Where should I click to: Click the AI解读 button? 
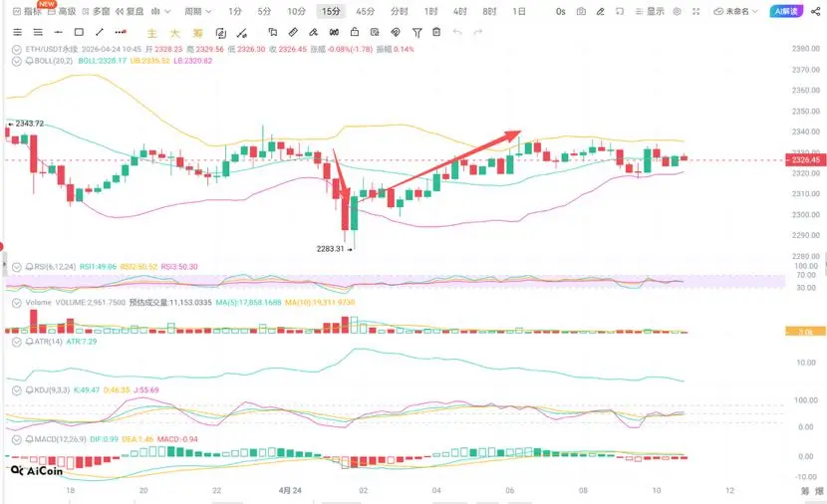coord(786,11)
